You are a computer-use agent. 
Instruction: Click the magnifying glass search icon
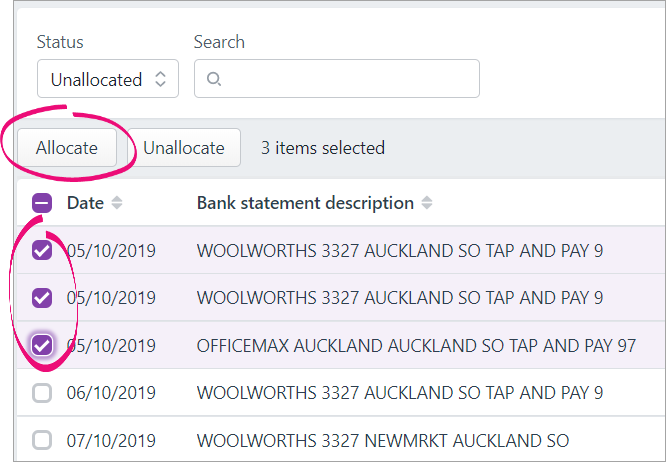click(213, 79)
